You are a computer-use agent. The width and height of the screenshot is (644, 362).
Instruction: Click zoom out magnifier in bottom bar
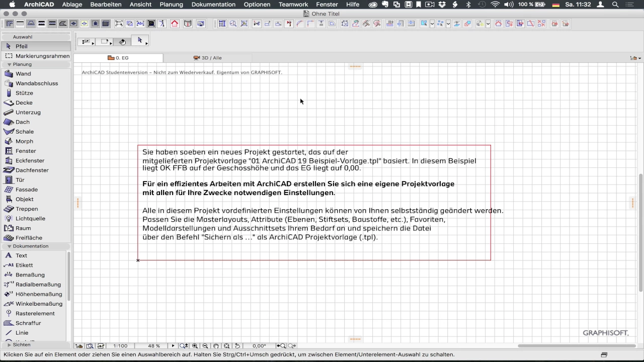pyautogui.click(x=205, y=346)
